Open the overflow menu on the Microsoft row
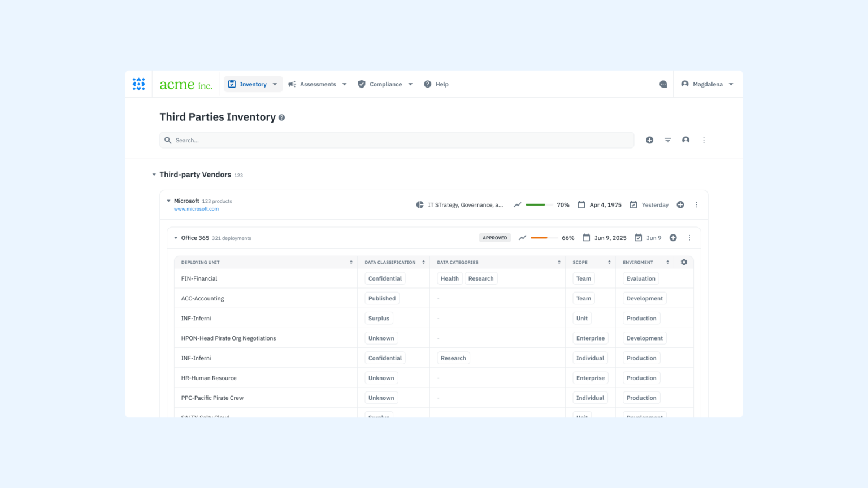Image resolution: width=868 pixels, height=488 pixels. point(696,204)
